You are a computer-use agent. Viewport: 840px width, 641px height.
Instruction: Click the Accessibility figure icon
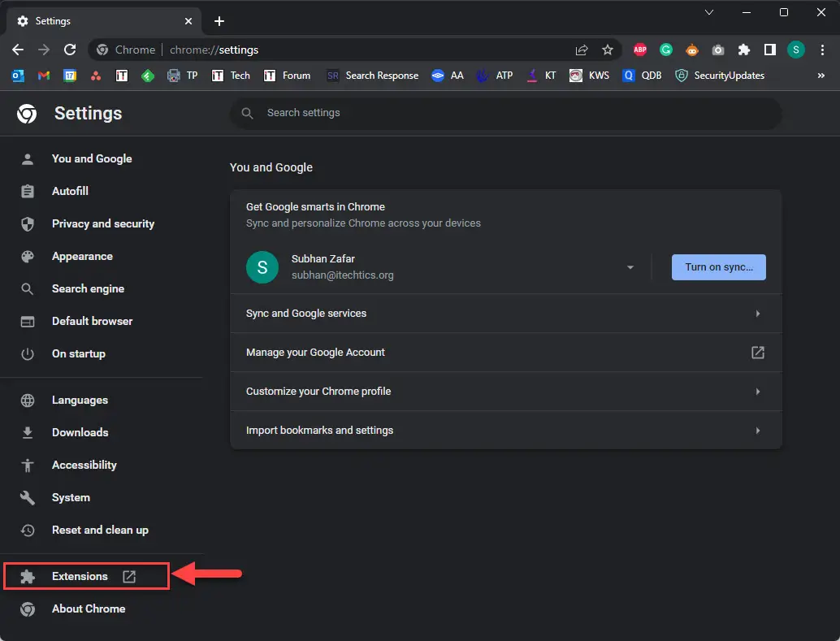(x=28, y=466)
